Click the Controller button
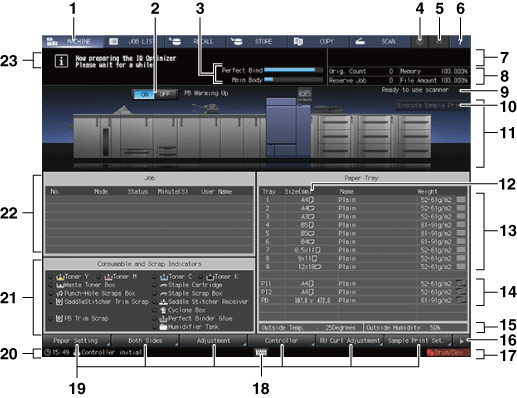This screenshot has width=517, height=398. 282,341
